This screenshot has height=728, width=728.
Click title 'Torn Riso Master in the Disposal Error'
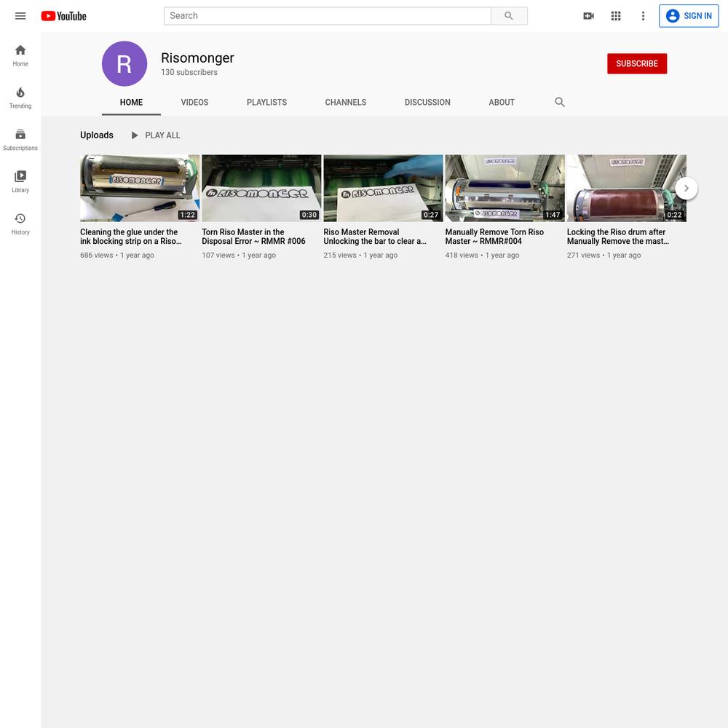tap(253, 237)
